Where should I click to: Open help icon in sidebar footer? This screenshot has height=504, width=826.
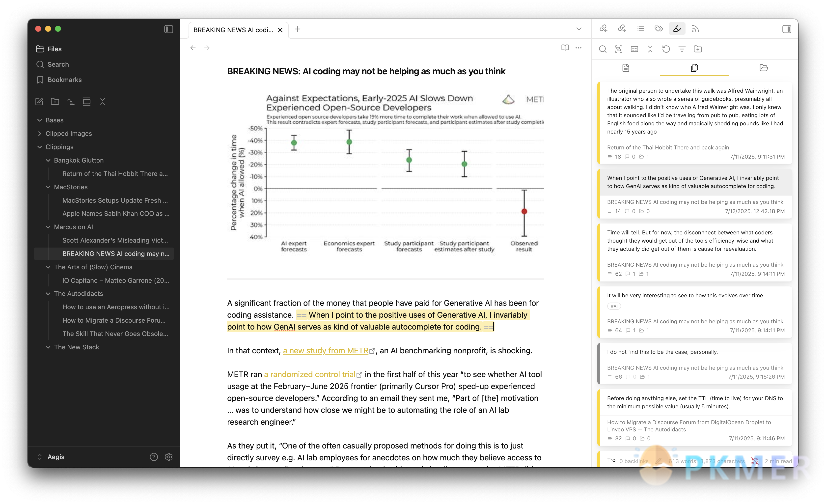154,457
